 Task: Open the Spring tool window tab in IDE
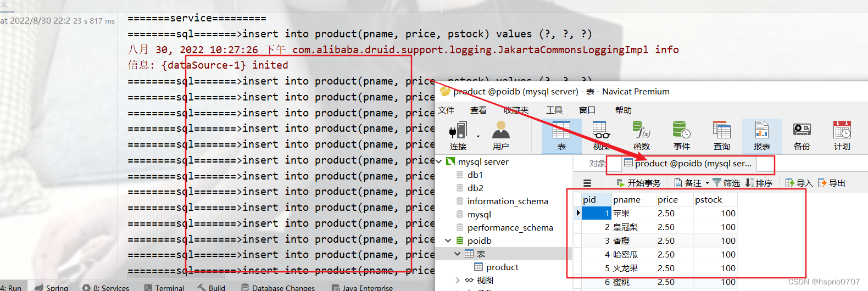[51, 287]
